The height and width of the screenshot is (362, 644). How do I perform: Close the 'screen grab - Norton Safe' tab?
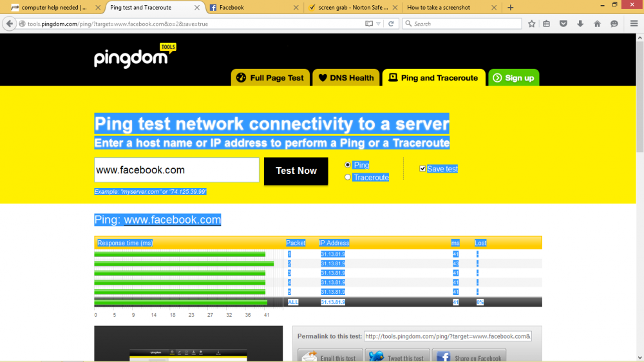395,7
